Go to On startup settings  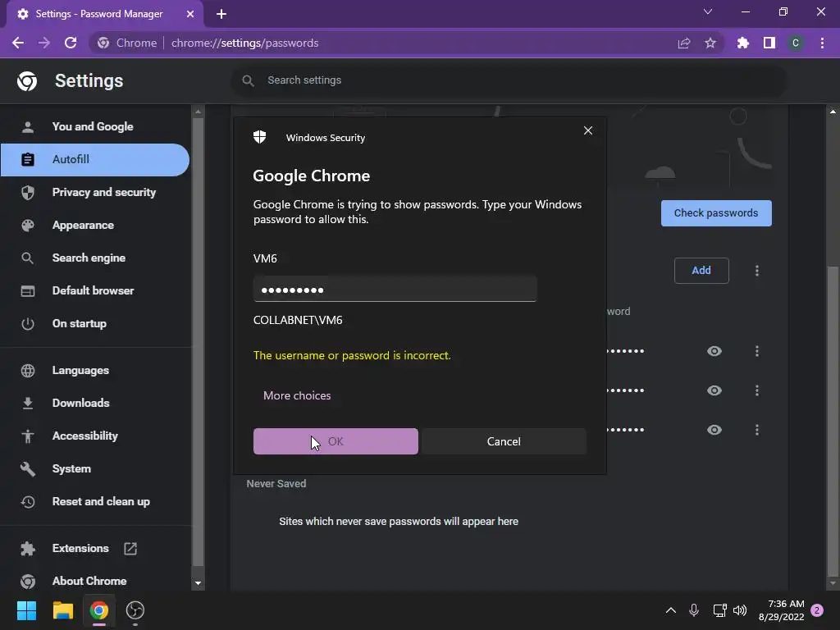(80, 323)
